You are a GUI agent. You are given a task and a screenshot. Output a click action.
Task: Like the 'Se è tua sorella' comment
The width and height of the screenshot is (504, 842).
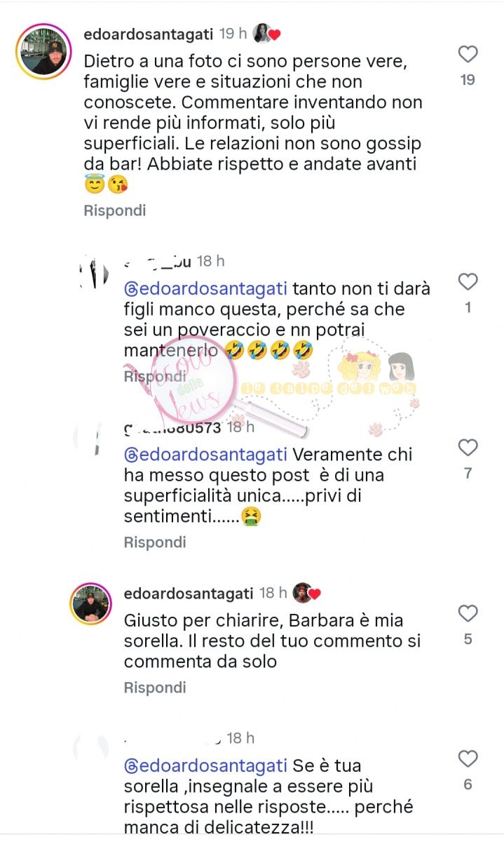tap(468, 759)
